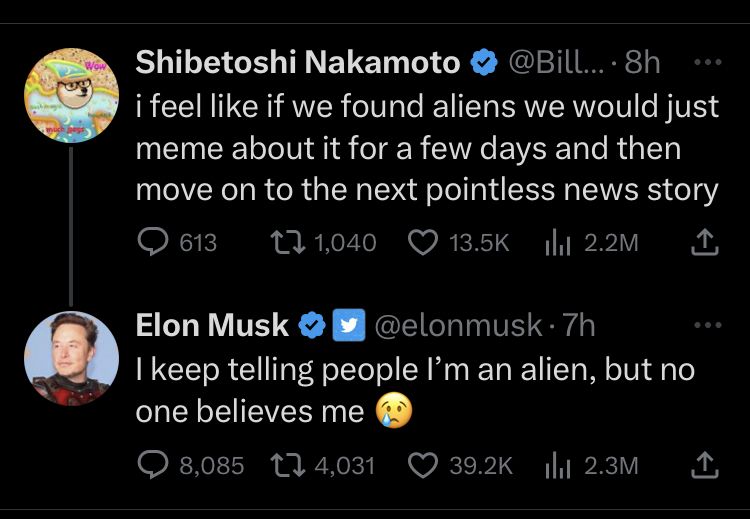
Task: Click Shibetoshi Nakamoto's blue verified checkmark
Action: (484, 62)
